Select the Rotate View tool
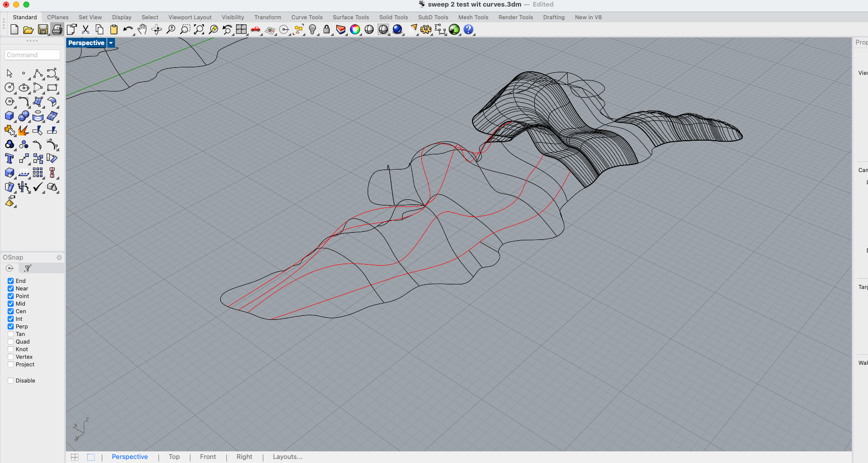 pos(156,29)
